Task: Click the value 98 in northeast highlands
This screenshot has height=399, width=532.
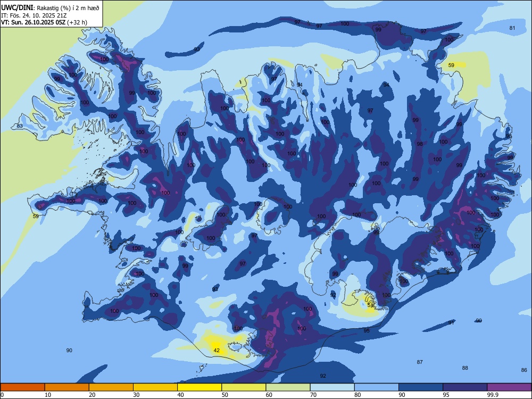Action: coord(420,144)
